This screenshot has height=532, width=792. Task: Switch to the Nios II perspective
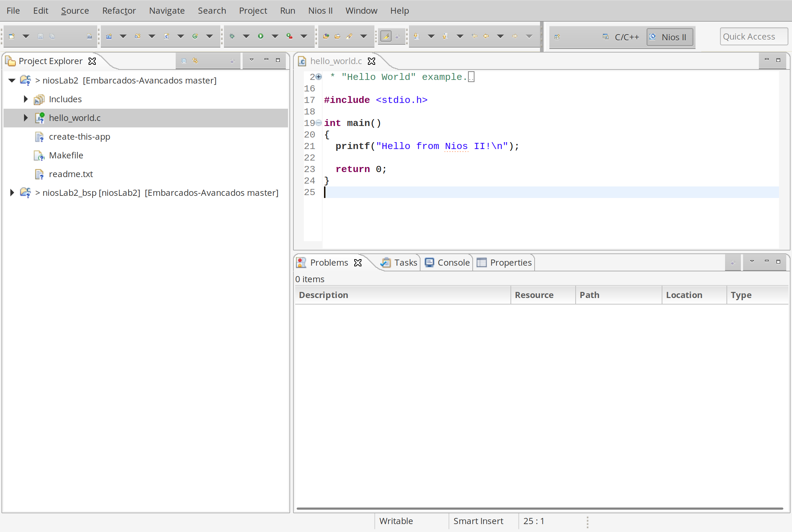670,37
